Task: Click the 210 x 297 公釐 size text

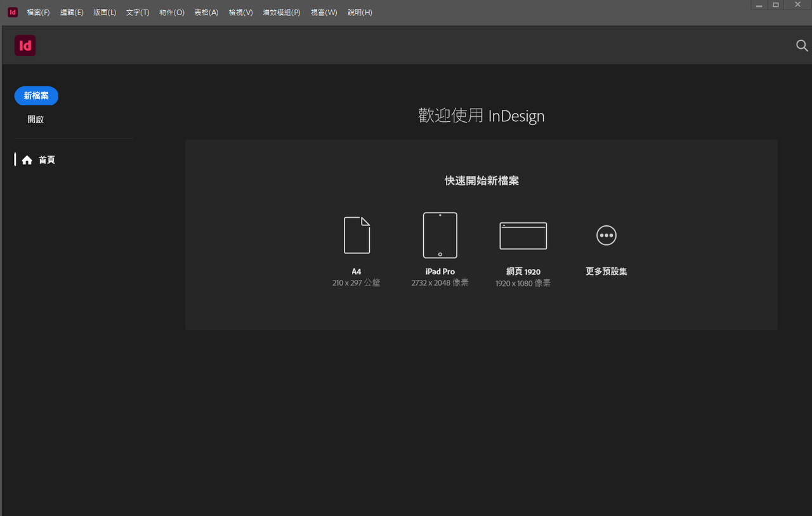Action: click(357, 283)
